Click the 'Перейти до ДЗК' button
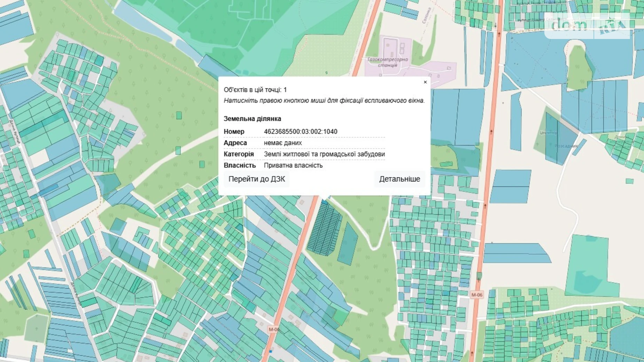 [x=257, y=179]
